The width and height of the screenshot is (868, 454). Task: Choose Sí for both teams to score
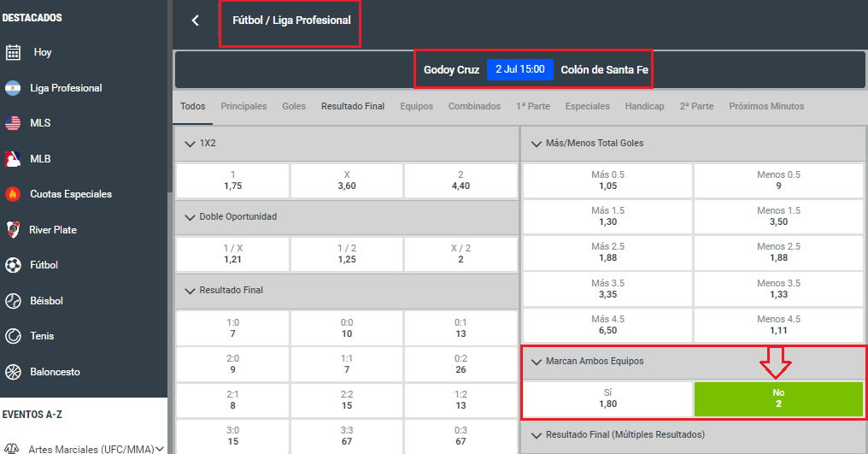607,398
